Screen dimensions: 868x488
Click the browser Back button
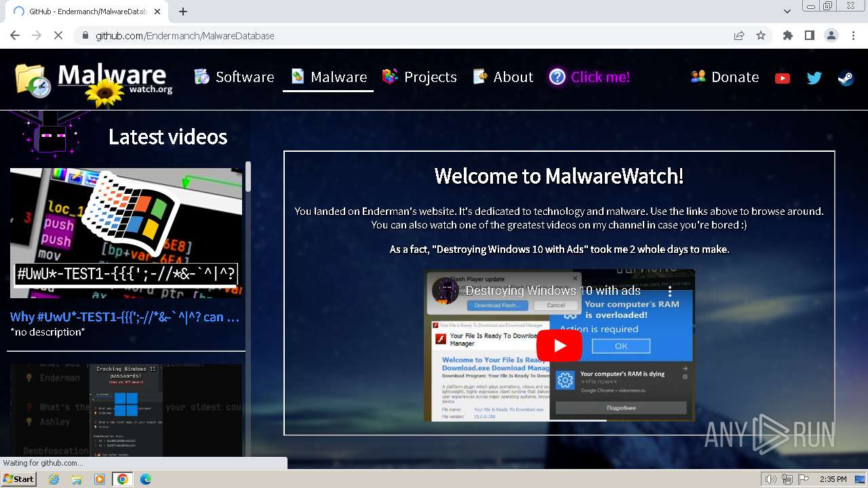coord(15,35)
